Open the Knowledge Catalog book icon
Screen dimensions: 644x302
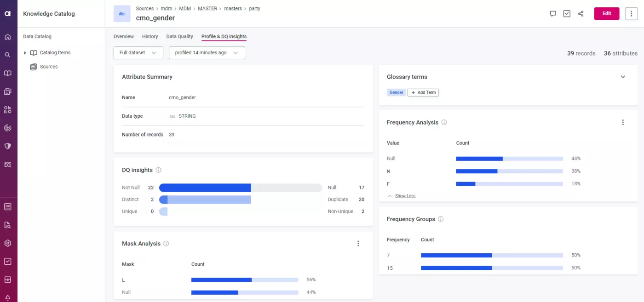click(8, 73)
